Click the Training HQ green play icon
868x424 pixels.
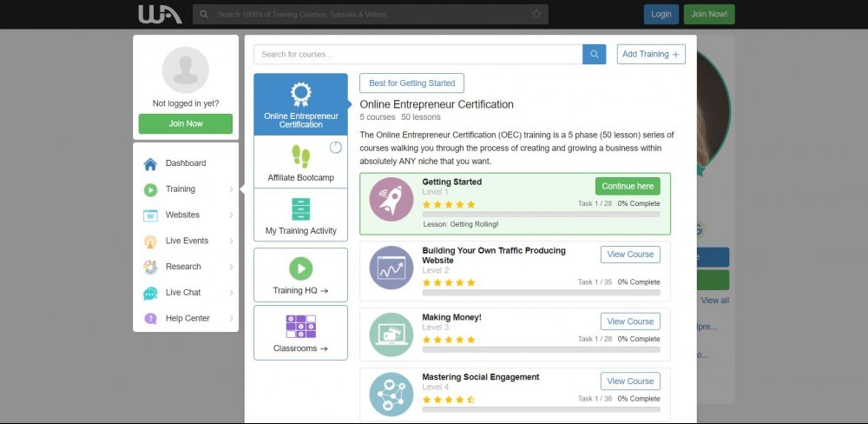300,268
